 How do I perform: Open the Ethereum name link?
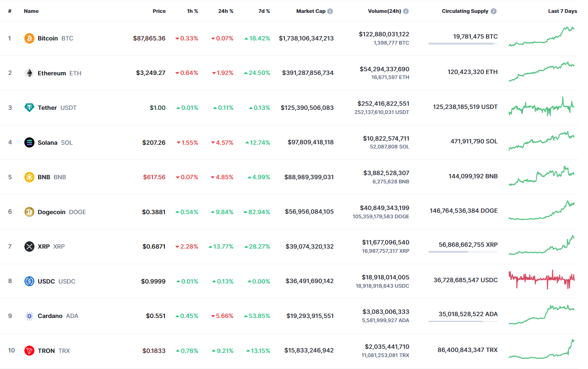(52, 73)
